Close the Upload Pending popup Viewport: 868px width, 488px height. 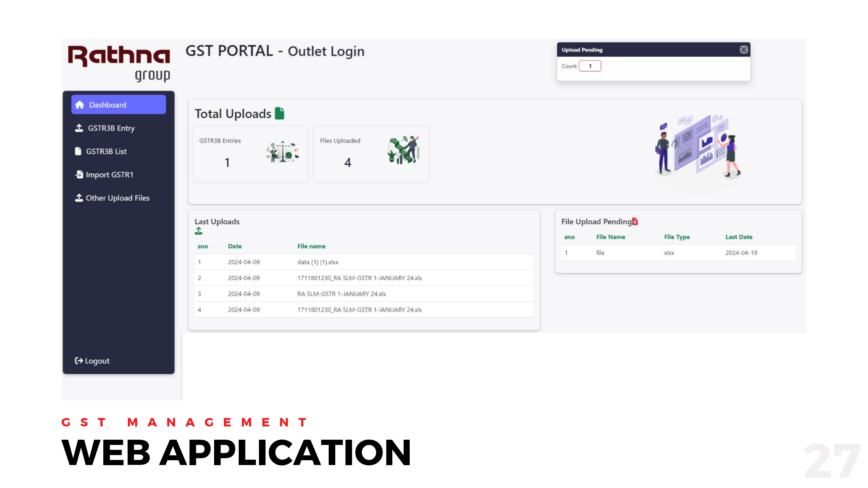point(744,50)
